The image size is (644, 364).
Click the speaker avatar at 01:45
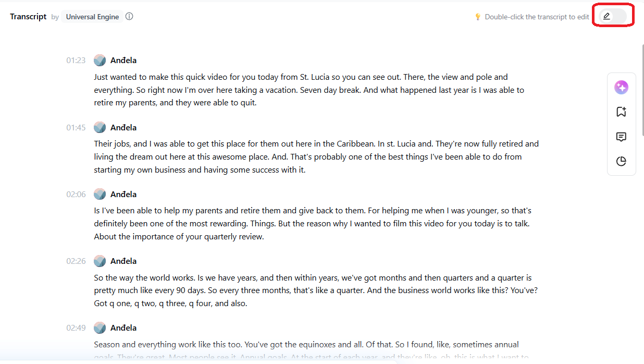coord(100,127)
